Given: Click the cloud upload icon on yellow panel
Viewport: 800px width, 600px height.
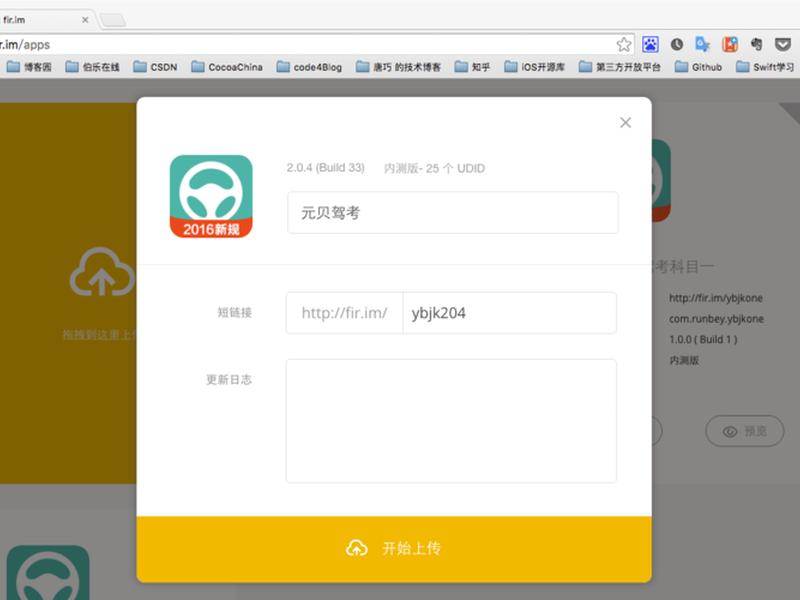Looking at the screenshot, I should tap(102, 272).
